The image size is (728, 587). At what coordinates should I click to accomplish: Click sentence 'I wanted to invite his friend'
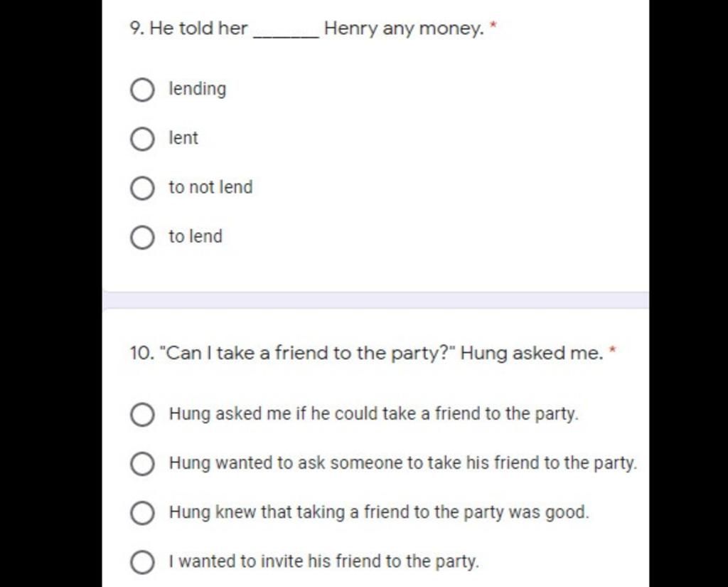click(323, 561)
